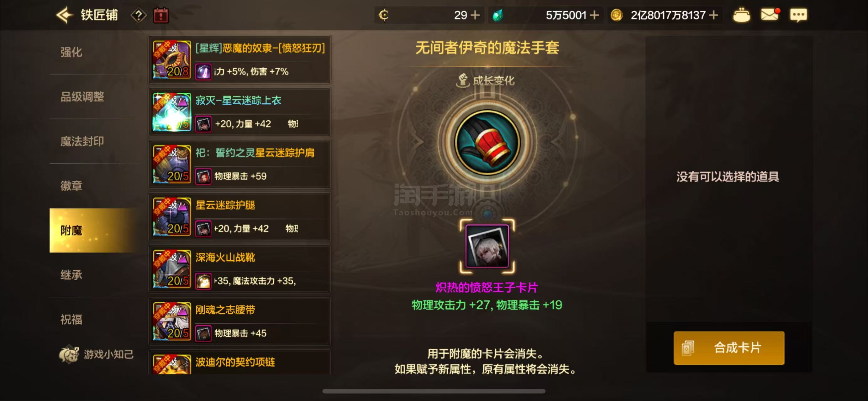The height and width of the screenshot is (401, 868).
Task: Open the question mark help icon
Action: point(139,15)
